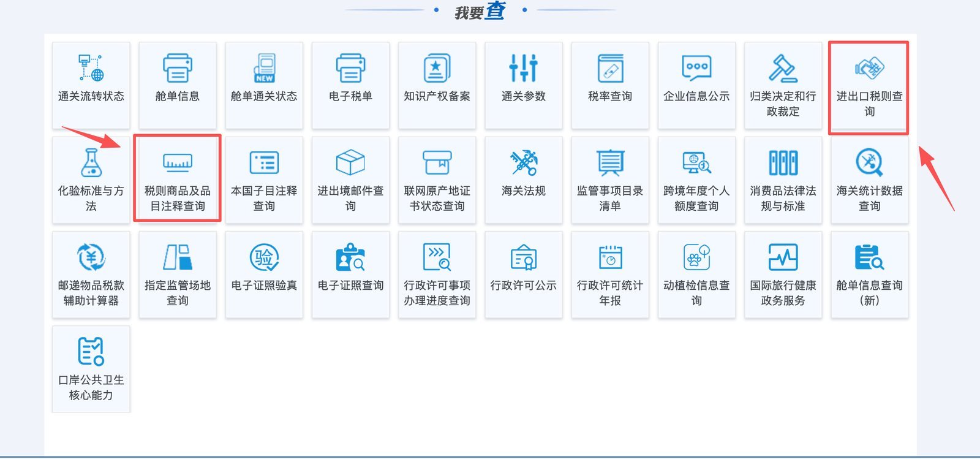980x459 pixels.
Task: Select the 进出口税则查询 icon
Action: 870,68
